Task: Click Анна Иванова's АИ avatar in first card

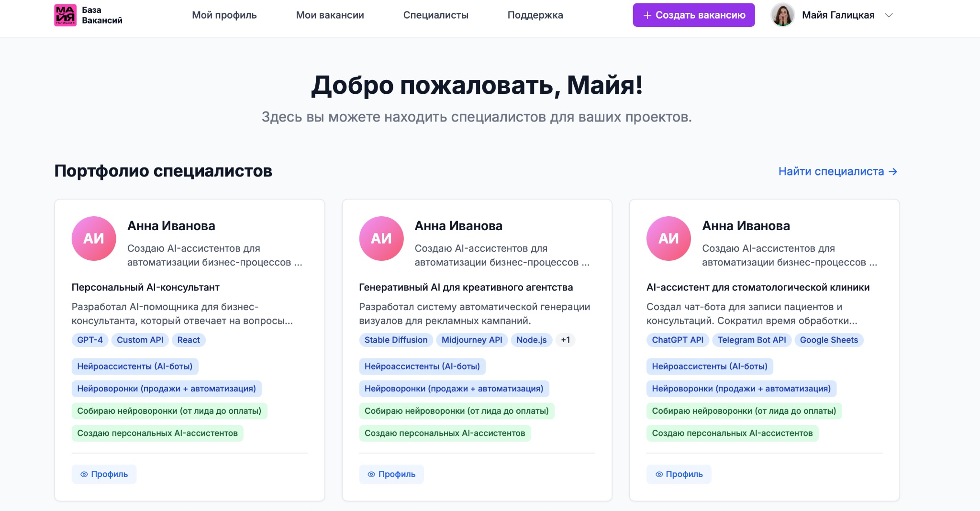Action: (93, 238)
